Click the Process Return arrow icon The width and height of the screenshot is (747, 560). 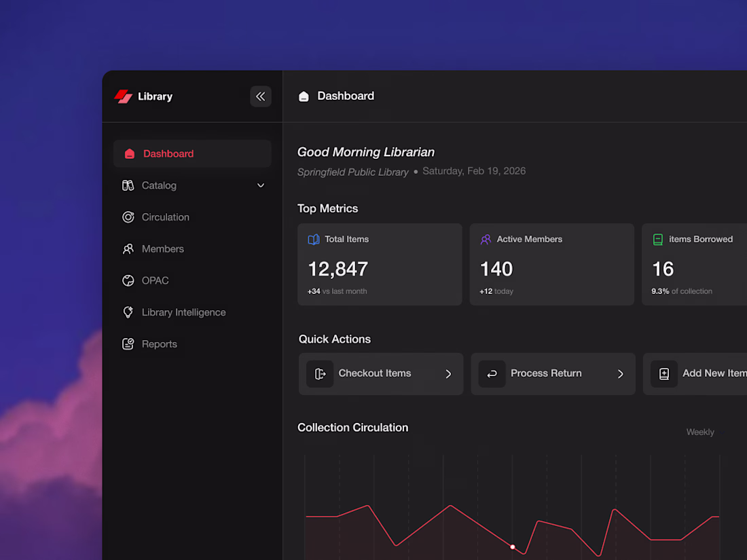[492, 374]
